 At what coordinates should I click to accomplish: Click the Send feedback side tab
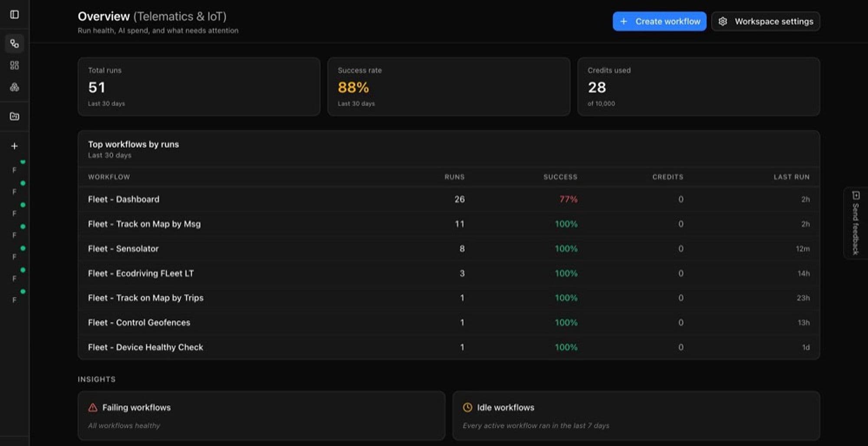click(855, 223)
